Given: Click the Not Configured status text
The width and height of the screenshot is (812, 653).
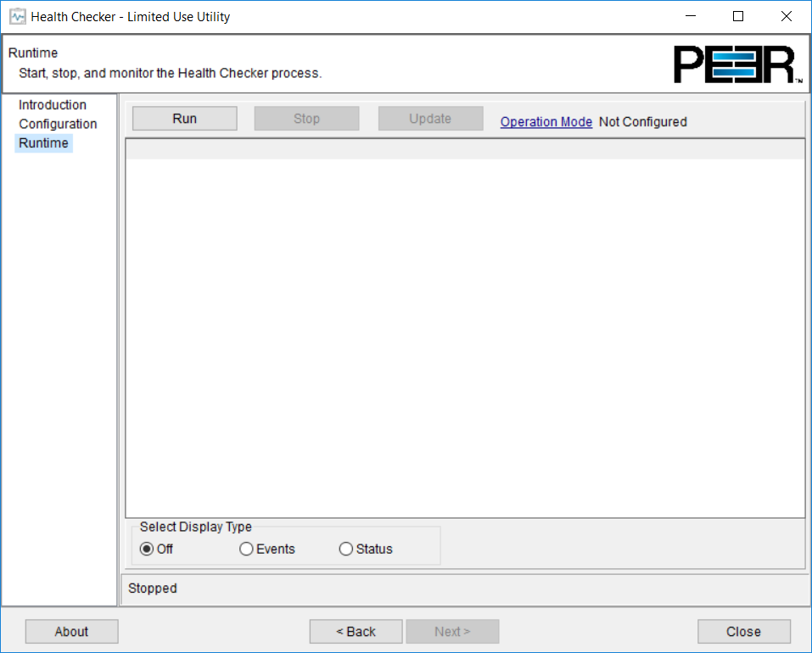Looking at the screenshot, I should click(642, 121).
